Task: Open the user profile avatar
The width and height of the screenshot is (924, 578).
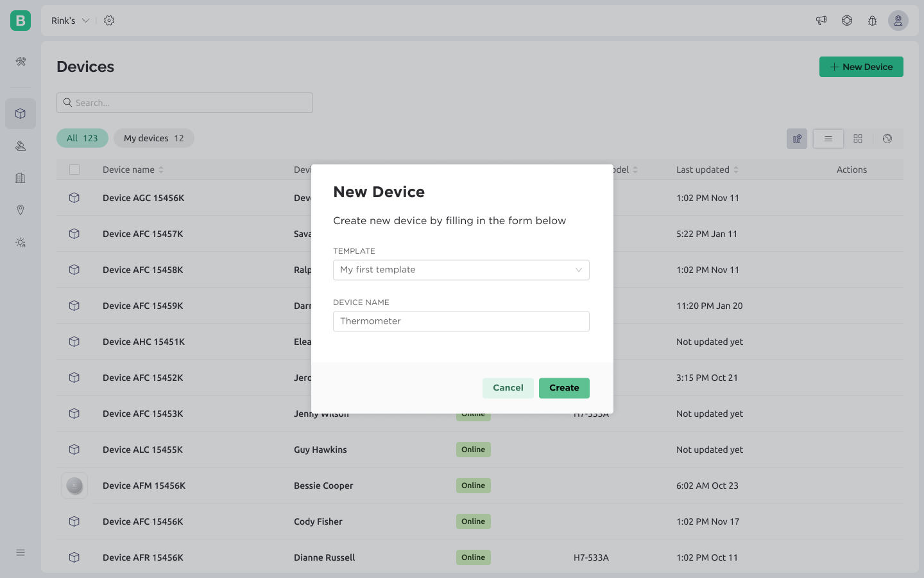Action: click(898, 21)
